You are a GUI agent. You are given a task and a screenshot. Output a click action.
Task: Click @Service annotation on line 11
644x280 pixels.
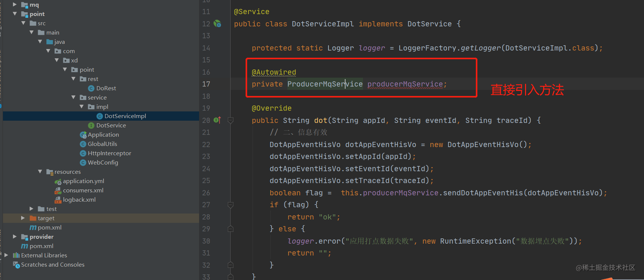(252, 12)
